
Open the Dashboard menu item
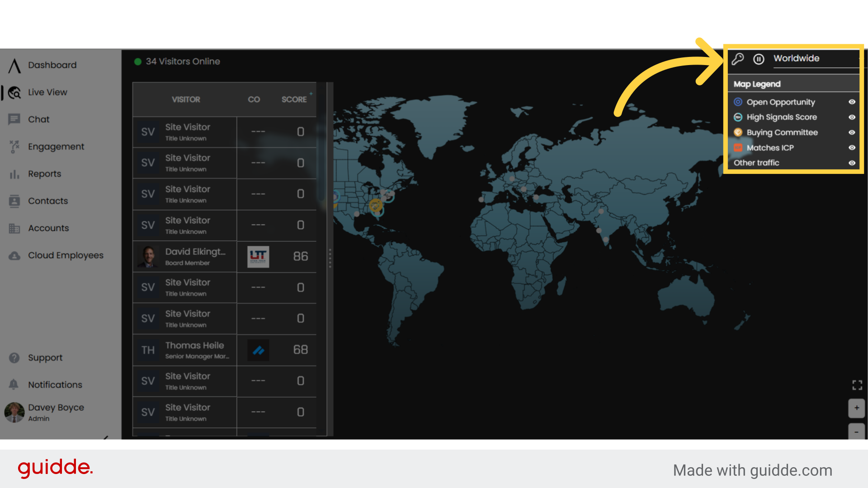tap(52, 65)
